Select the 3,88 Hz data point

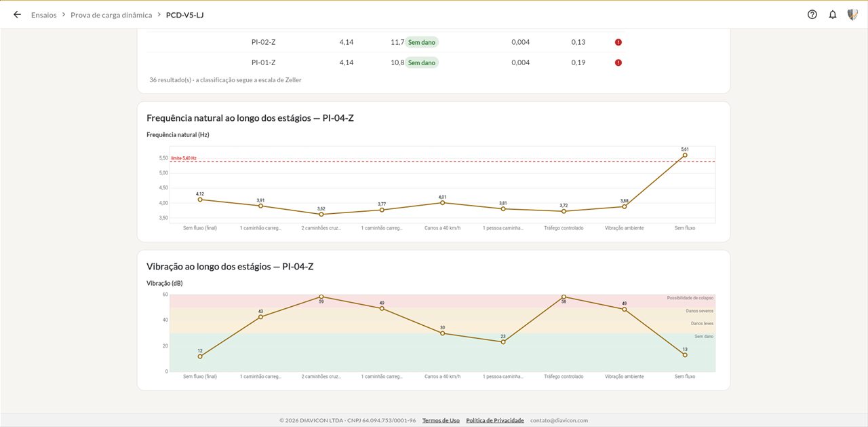click(x=625, y=206)
